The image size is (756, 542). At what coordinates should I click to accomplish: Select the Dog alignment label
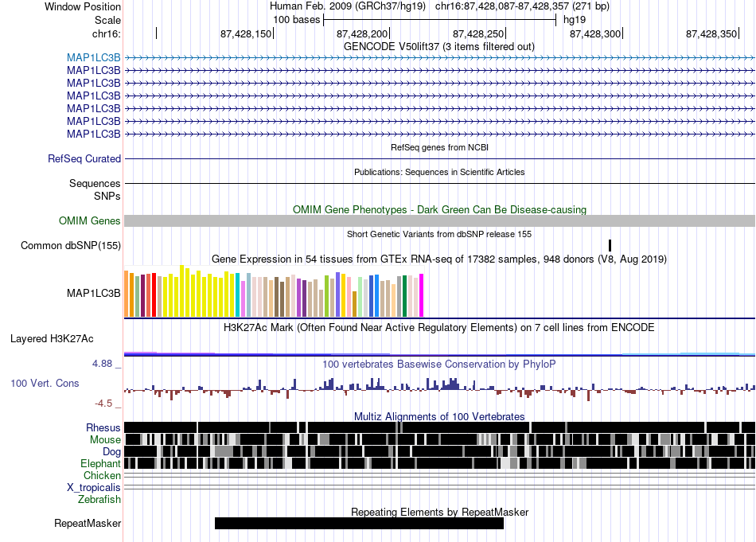pyautogui.click(x=111, y=452)
